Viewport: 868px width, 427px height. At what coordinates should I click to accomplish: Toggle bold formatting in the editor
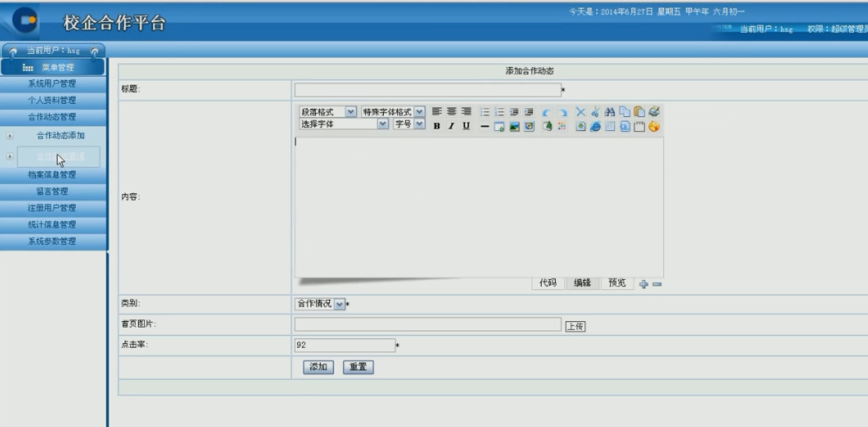coord(436,126)
